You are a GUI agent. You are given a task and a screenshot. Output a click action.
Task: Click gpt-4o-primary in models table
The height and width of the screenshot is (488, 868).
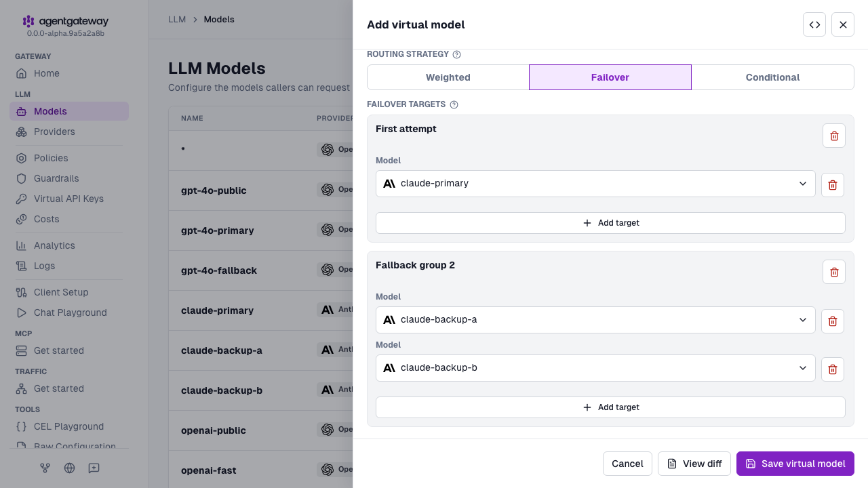pyautogui.click(x=218, y=230)
